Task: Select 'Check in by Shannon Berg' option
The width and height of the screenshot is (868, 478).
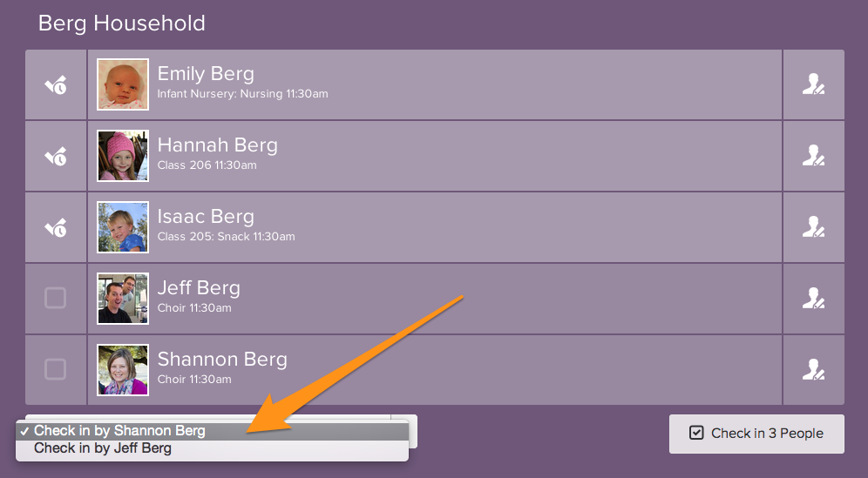Action: pos(119,431)
